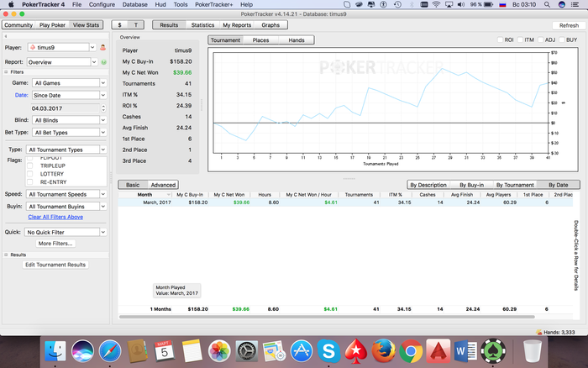Click Clear All Filters Above link
The width and height of the screenshot is (588, 368).
[x=55, y=218]
